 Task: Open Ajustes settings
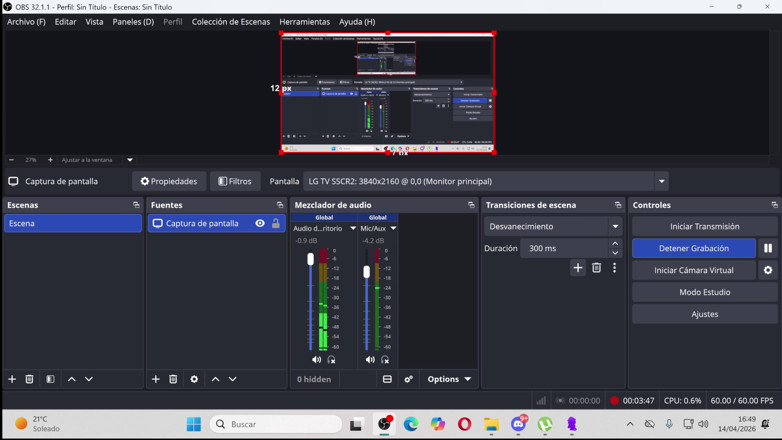point(705,314)
